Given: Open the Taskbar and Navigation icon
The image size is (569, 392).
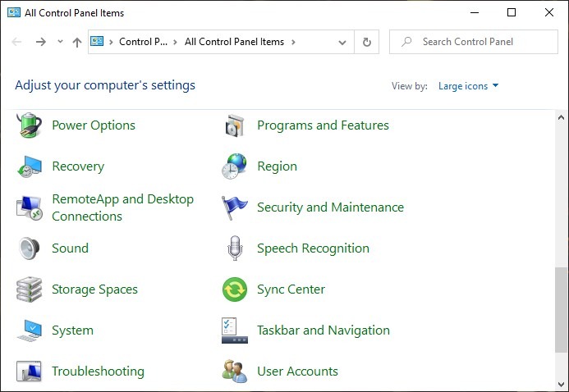Looking at the screenshot, I should [235, 330].
